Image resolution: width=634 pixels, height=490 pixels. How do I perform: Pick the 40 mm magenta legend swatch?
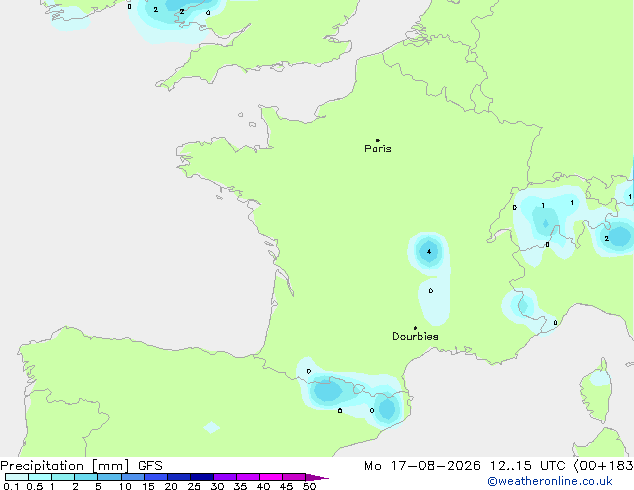coord(271,477)
